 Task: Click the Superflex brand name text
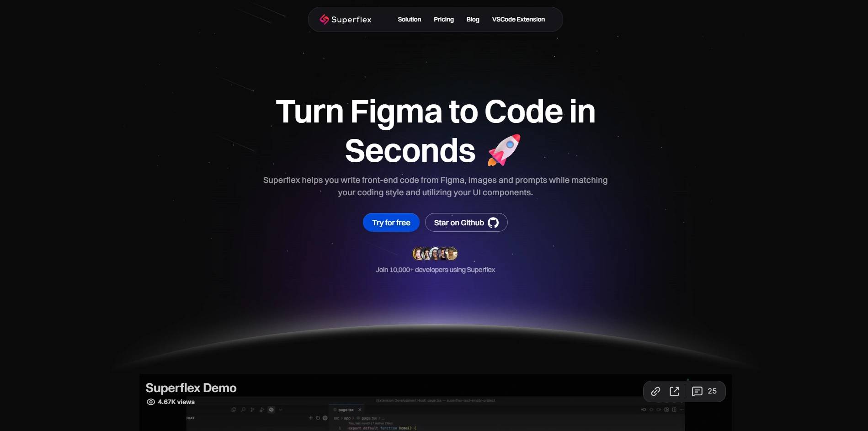coord(351,19)
